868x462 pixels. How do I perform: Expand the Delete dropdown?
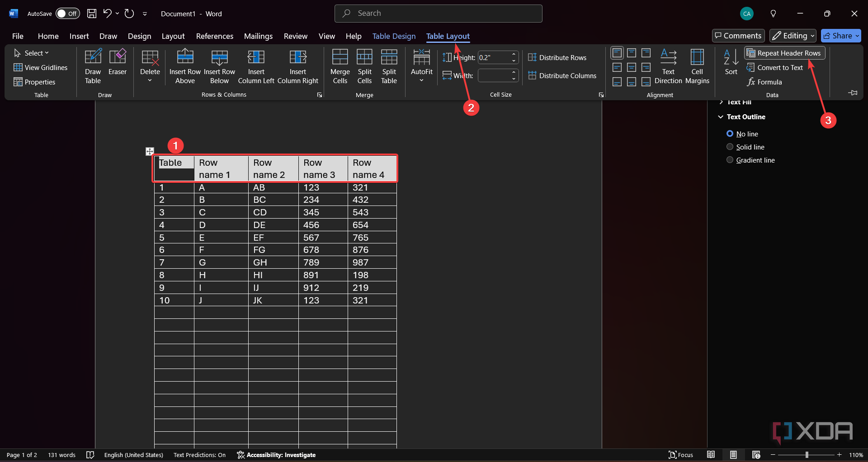point(150,65)
